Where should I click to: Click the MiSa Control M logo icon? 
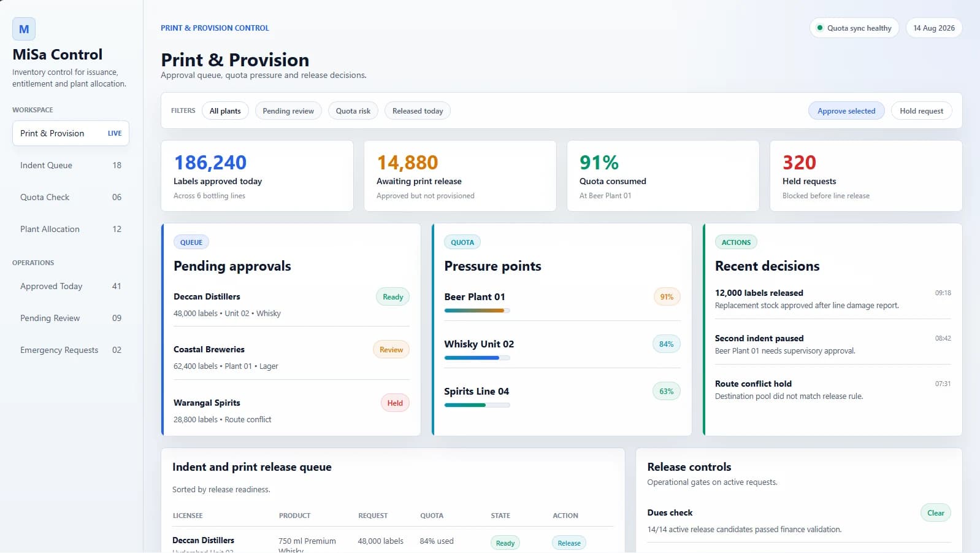point(24,29)
